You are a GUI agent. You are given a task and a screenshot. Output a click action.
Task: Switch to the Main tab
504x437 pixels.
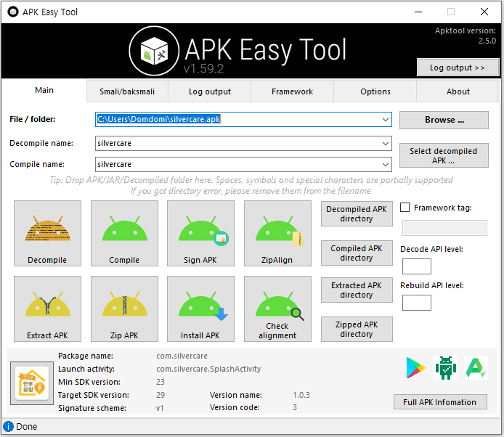pos(44,90)
